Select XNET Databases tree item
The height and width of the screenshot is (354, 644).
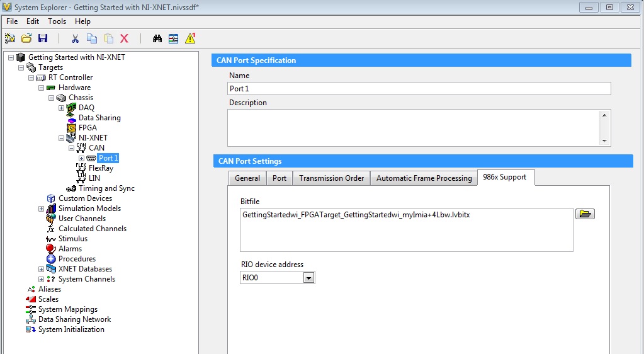85,269
